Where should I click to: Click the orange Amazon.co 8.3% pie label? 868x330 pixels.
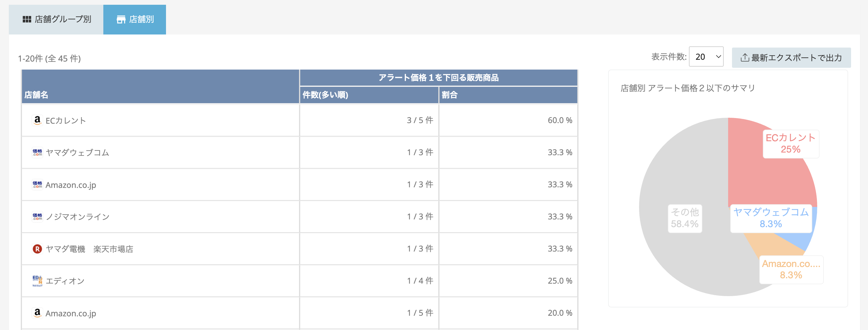(791, 269)
